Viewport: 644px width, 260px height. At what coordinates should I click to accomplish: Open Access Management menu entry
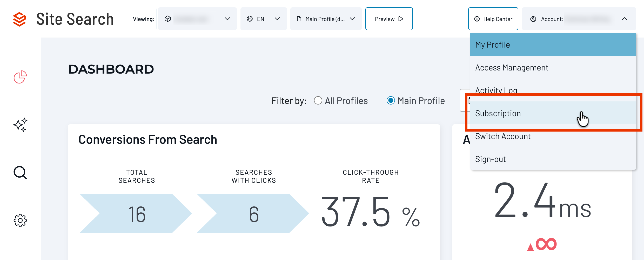pos(553,68)
